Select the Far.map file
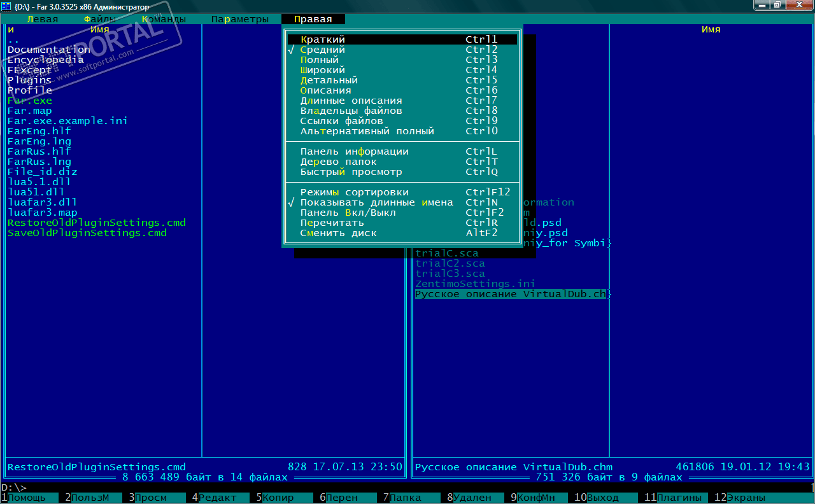This screenshot has width=815, height=504. coord(30,111)
